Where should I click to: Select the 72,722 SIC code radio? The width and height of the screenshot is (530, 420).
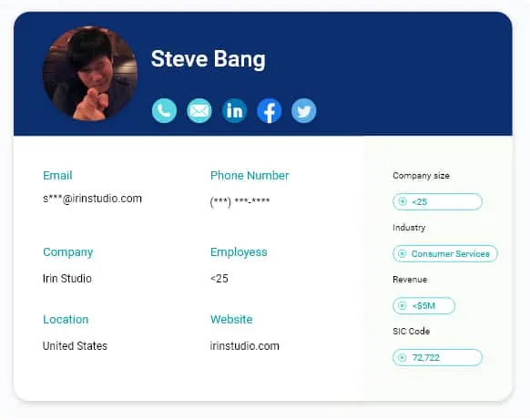point(402,357)
